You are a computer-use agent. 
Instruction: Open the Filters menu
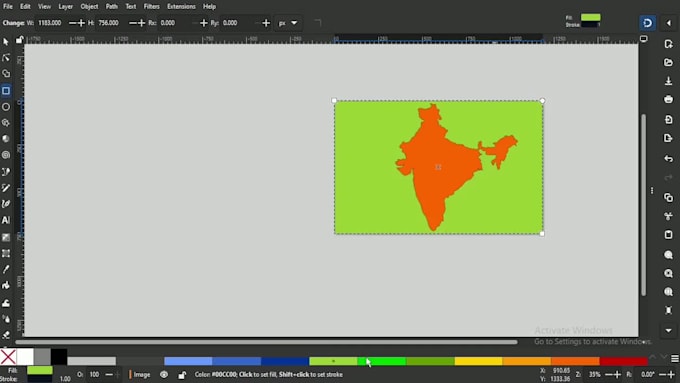151,7
